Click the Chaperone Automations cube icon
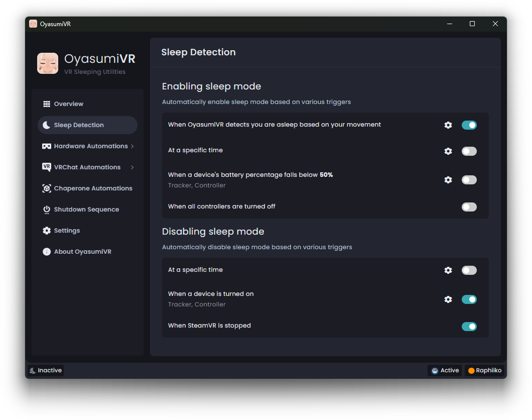Screen dimensions: 532x420 click(47, 188)
